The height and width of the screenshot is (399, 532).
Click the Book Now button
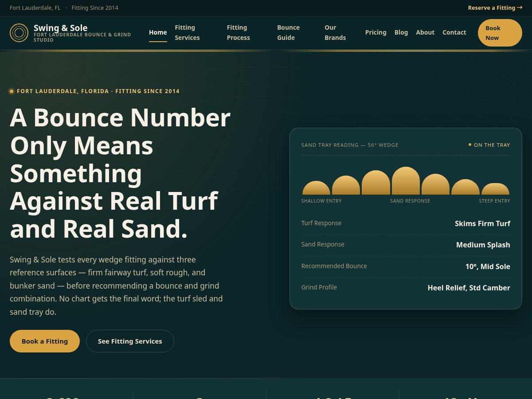[500, 33]
